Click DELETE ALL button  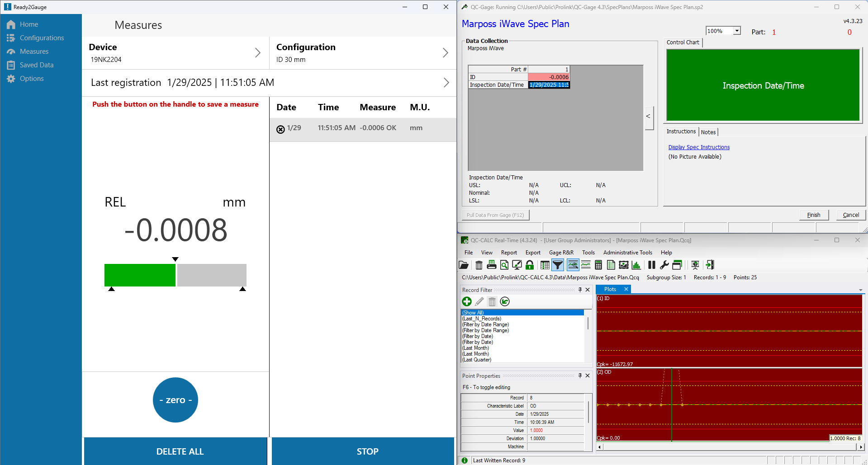click(x=175, y=451)
